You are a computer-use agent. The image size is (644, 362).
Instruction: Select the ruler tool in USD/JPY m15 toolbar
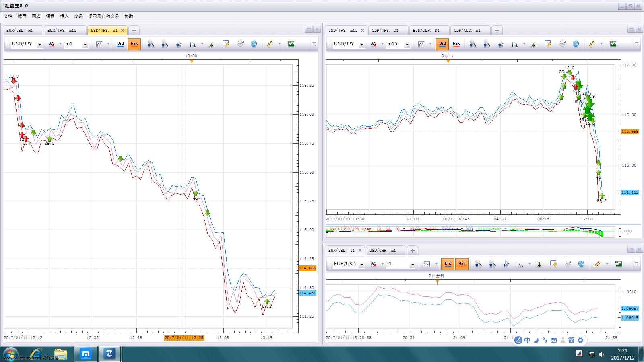[x=592, y=44]
